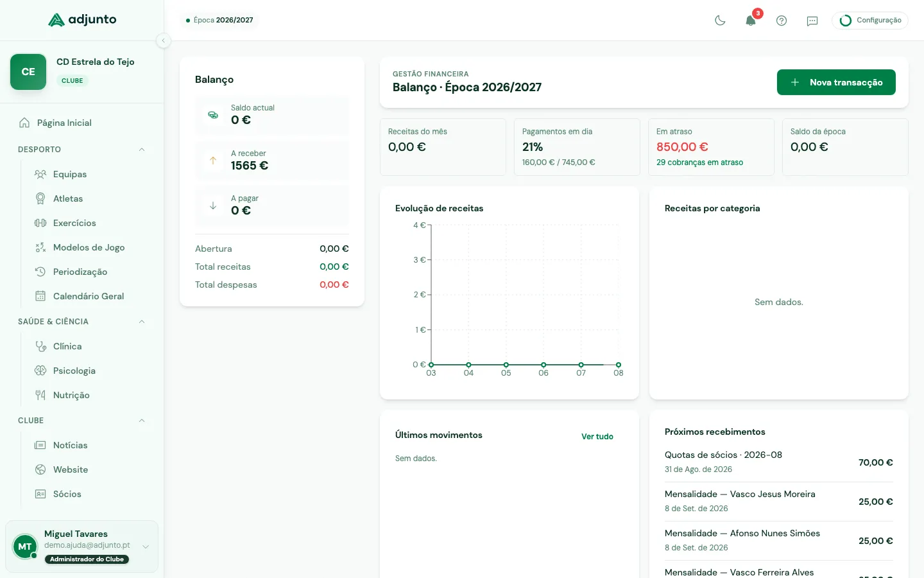Click the Página Inicial home icon
Viewport: 924px width, 578px height.
coord(24,123)
